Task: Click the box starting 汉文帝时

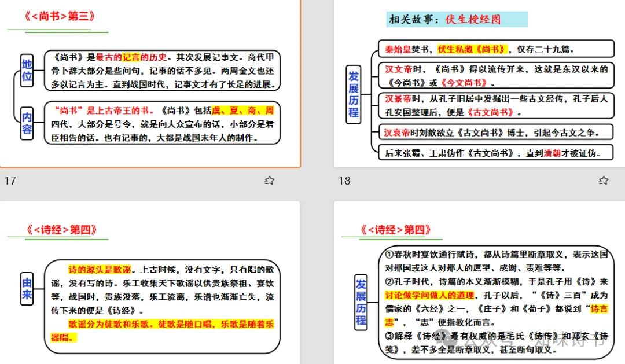Action: coord(497,76)
